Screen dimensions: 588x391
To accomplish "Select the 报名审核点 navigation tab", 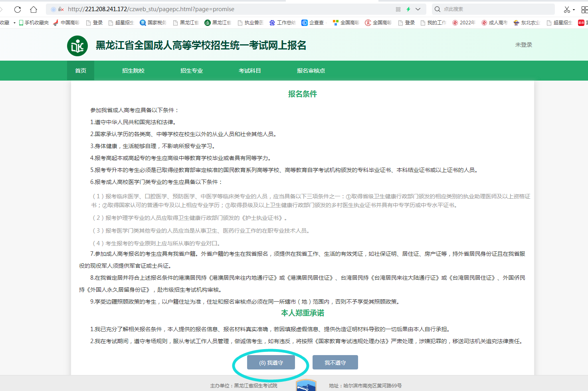I will pos(311,71).
